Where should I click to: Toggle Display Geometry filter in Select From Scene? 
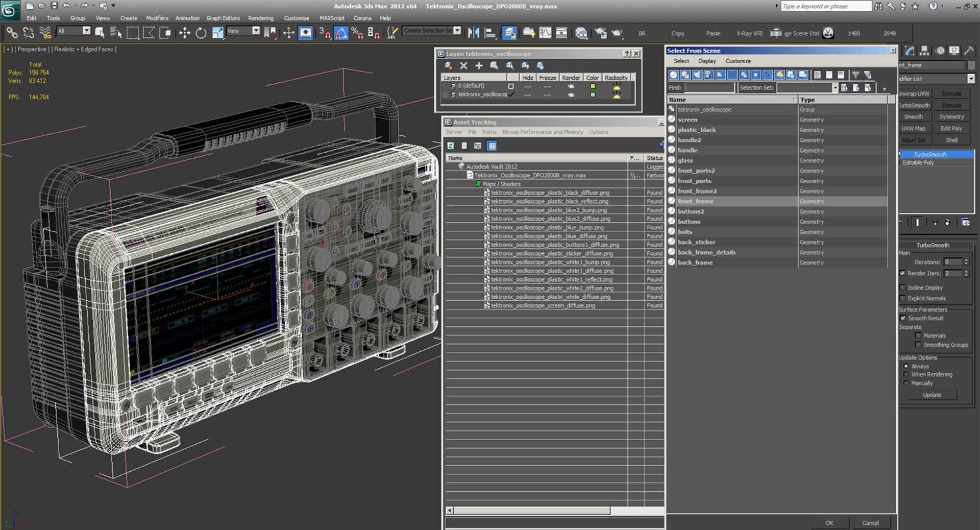674,75
